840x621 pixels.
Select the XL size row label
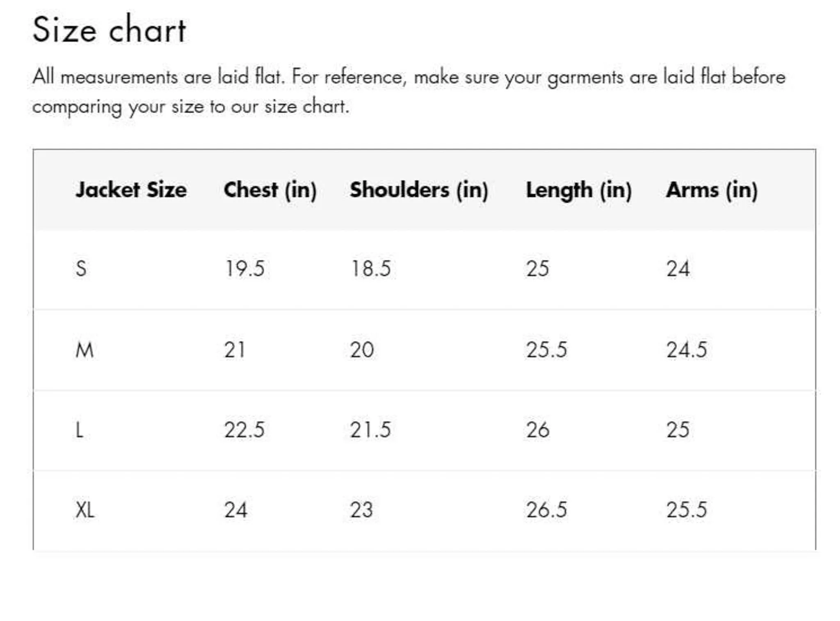click(85, 510)
